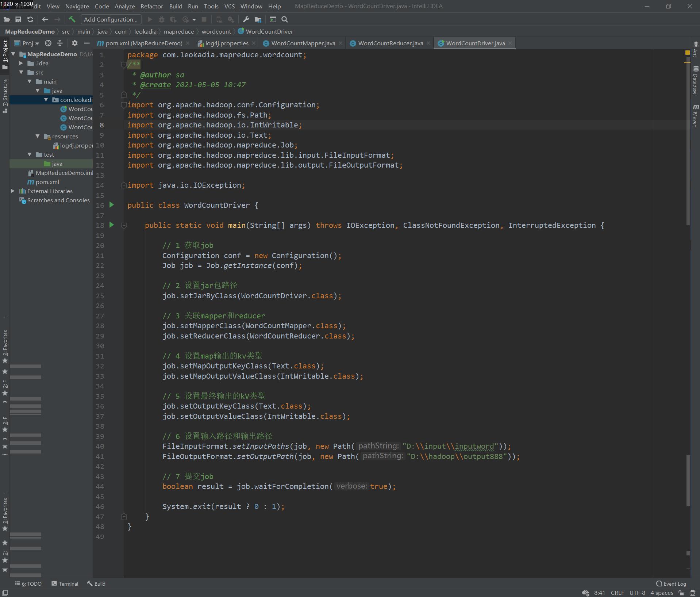The image size is (700, 597).
Task: Click the Run Anything icon
Action: click(x=273, y=19)
